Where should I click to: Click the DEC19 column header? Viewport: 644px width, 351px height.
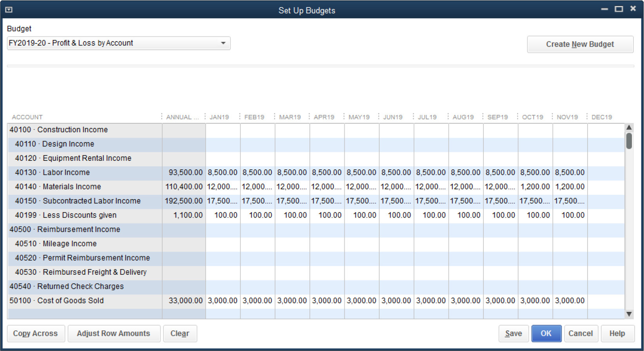602,117
